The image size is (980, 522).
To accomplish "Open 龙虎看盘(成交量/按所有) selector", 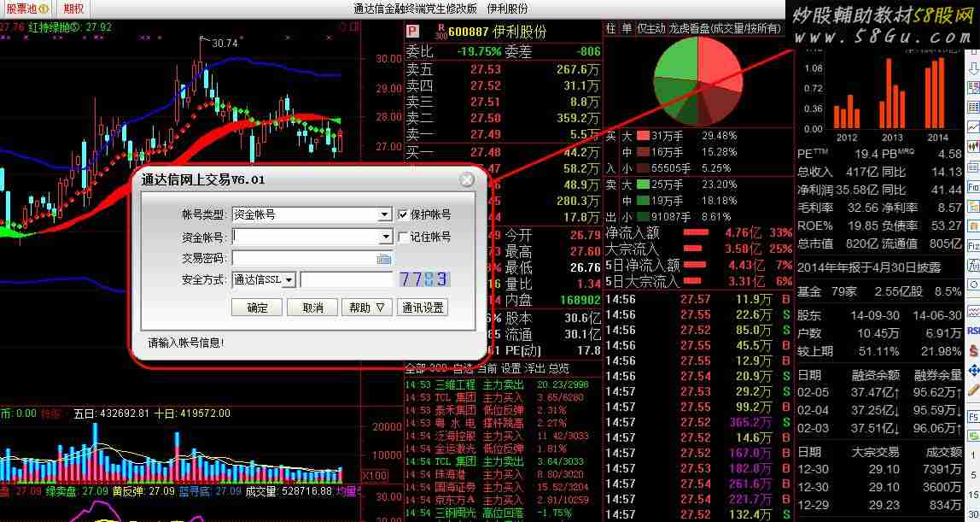I will [x=725, y=28].
